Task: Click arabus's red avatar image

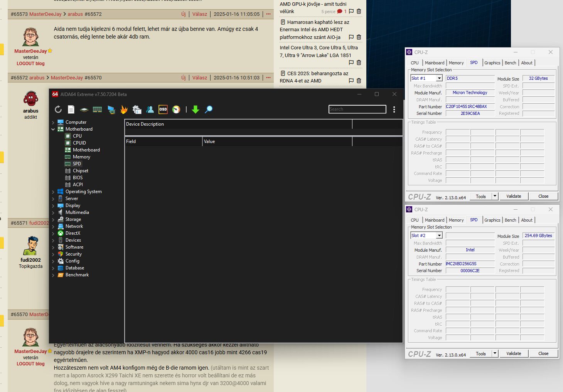Action: [31, 99]
